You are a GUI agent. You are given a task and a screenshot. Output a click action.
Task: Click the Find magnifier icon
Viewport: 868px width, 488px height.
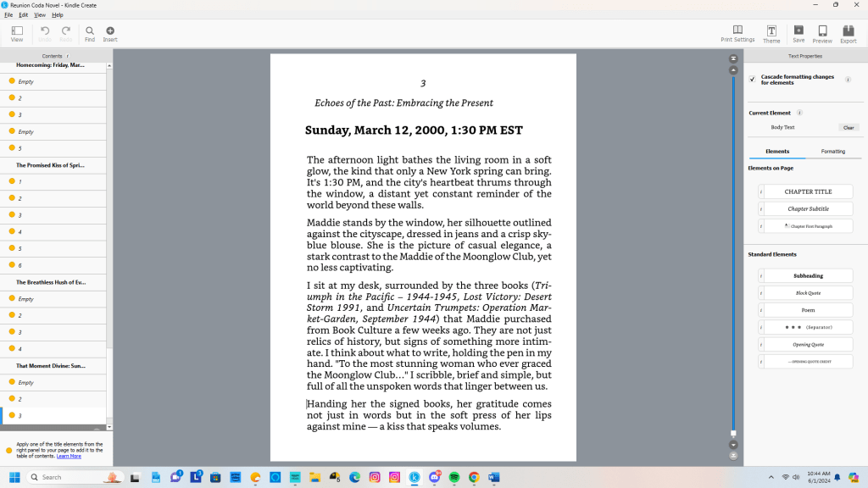(x=90, y=34)
